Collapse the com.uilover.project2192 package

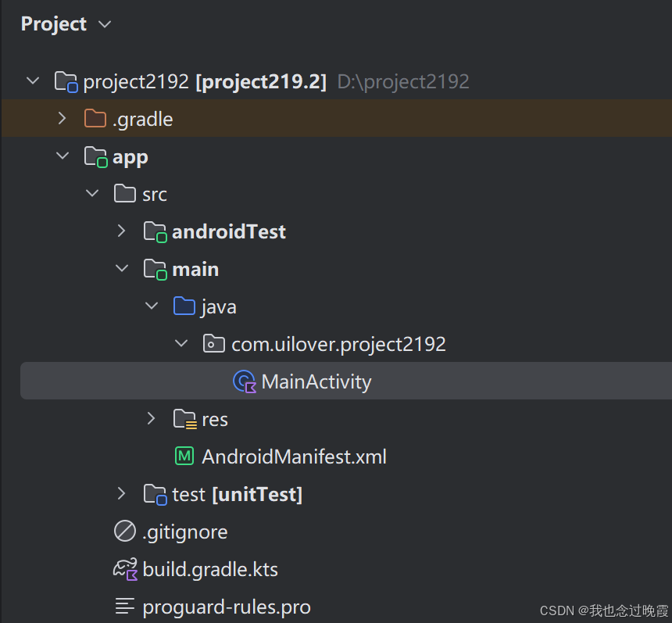181,343
